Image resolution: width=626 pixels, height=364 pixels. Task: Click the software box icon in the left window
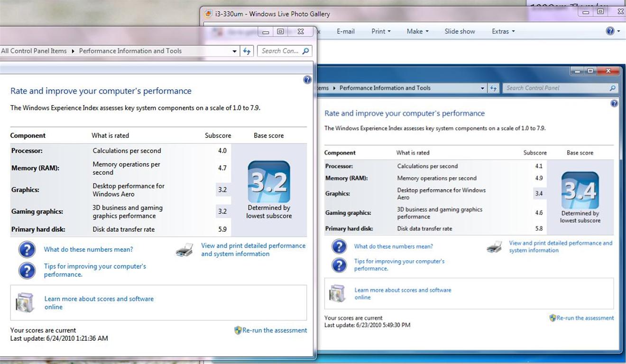(24, 302)
